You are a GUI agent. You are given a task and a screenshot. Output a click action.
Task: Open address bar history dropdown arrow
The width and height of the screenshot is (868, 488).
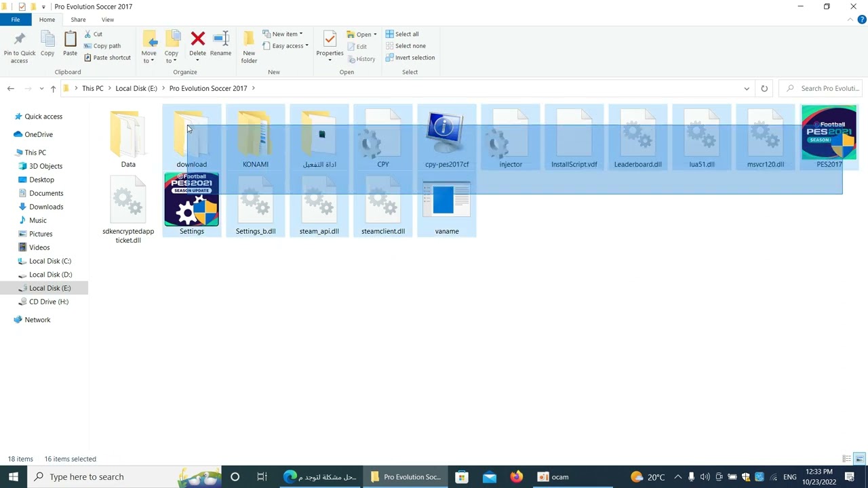(747, 88)
